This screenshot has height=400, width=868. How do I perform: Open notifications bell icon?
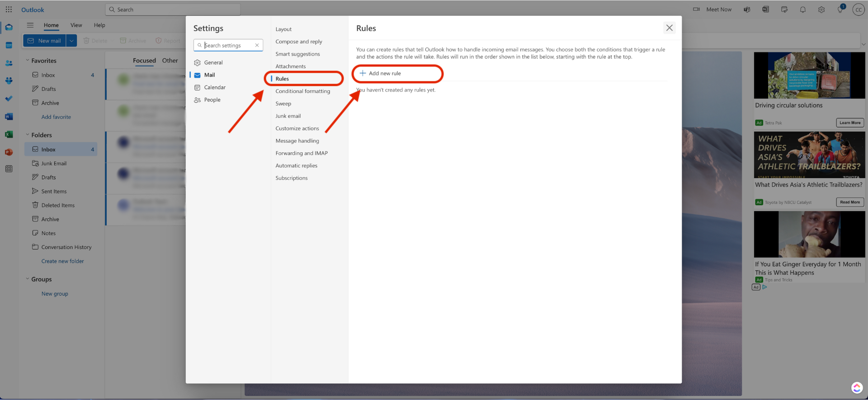(803, 9)
